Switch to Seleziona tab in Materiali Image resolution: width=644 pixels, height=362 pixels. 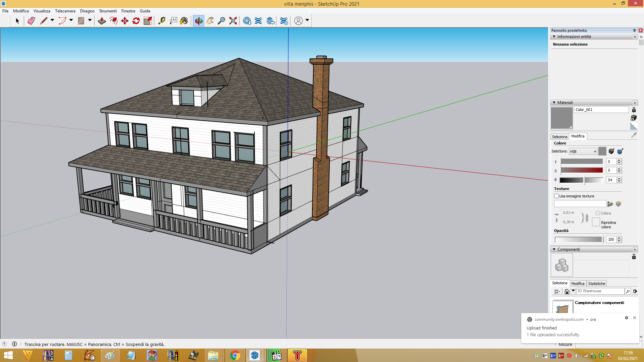[559, 137]
